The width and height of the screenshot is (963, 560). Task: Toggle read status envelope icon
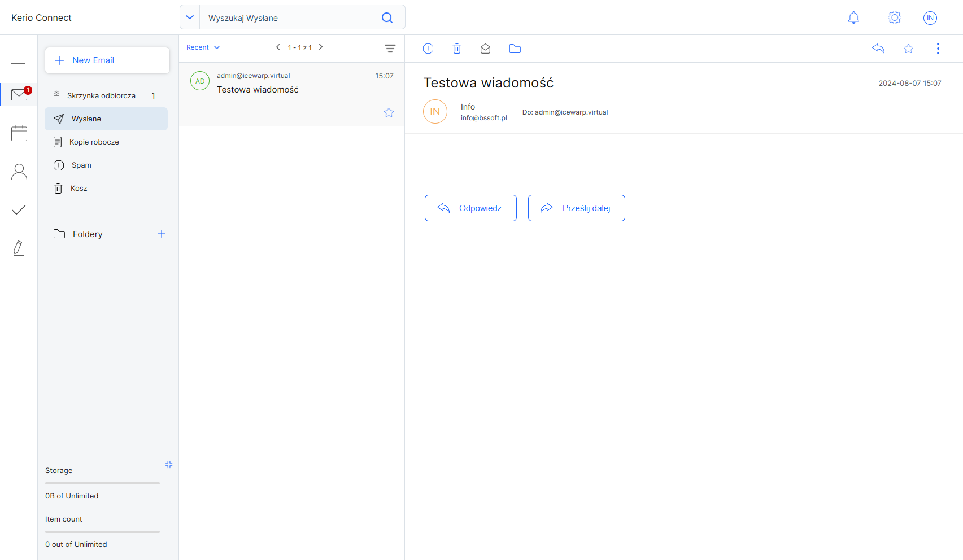tap(485, 49)
